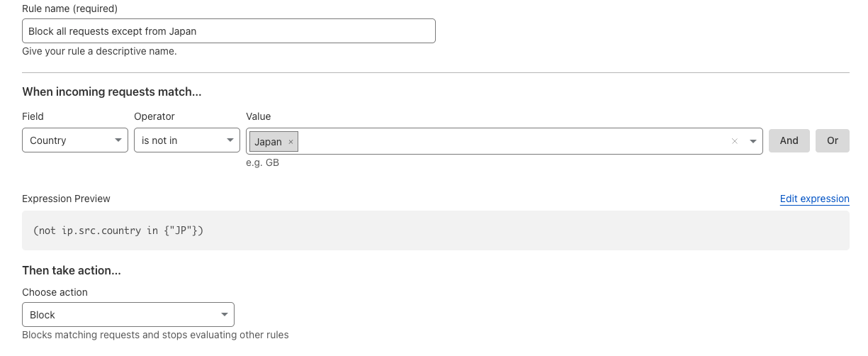
Task: Click the Value column label
Action: [x=259, y=116]
